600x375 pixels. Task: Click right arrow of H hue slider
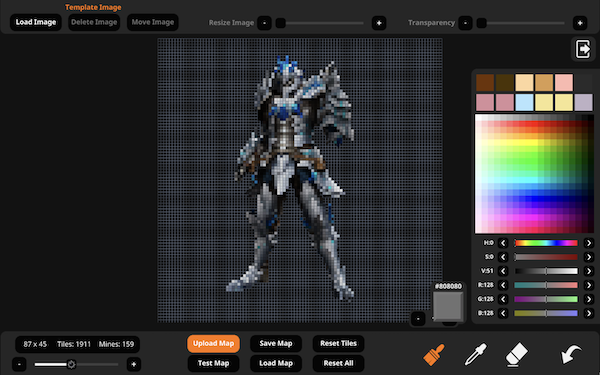pos(589,243)
